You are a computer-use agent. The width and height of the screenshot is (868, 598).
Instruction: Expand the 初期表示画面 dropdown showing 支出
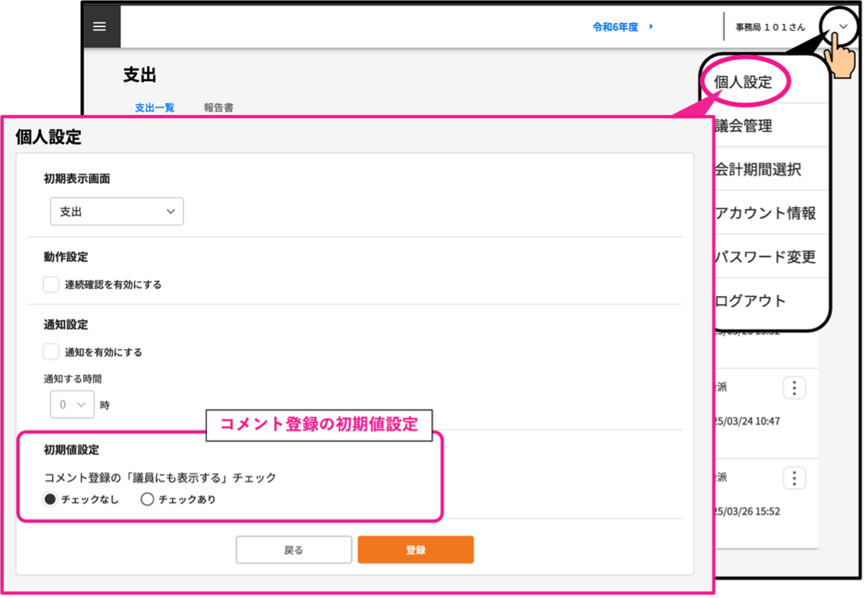pyautogui.click(x=116, y=212)
